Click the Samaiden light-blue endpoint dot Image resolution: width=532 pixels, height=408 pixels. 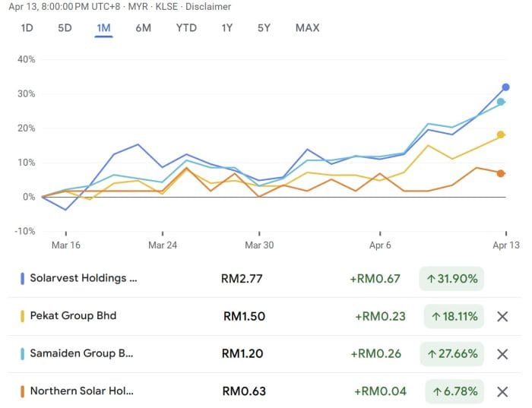pyautogui.click(x=501, y=102)
